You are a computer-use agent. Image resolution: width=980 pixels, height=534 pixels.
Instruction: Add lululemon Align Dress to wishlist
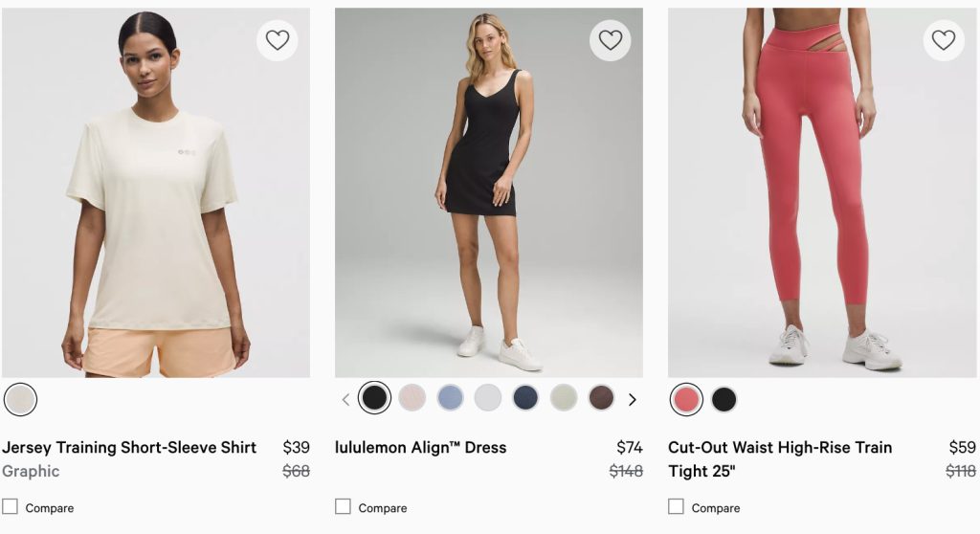point(611,40)
